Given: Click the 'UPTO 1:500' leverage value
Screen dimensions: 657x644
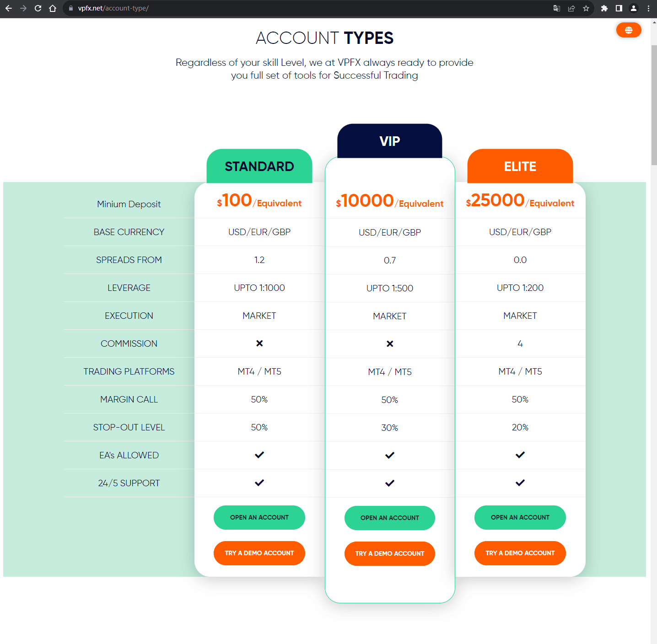Looking at the screenshot, I should click(x=390, y=288).
